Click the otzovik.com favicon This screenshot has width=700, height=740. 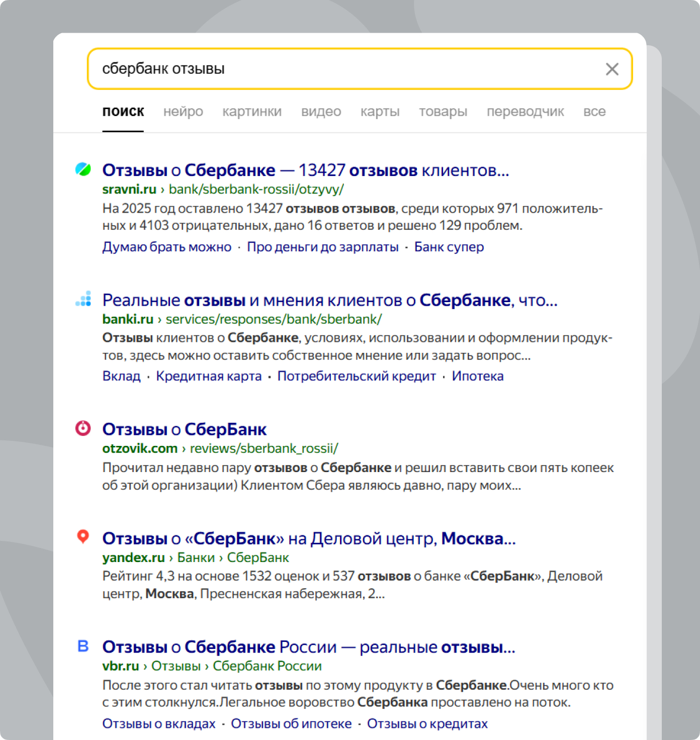click(x=83, y=428)
